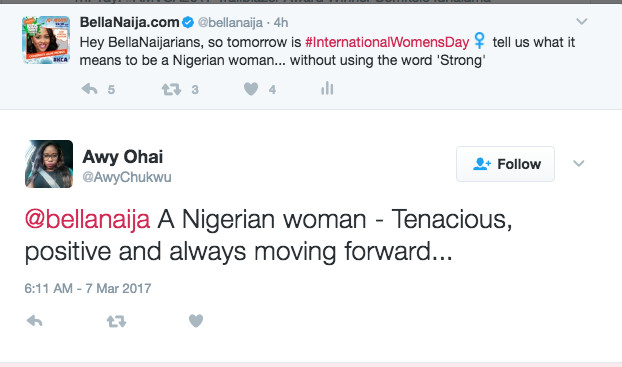This screenshot has height=367, width=622.
Task: Retweet Awy Ohai's tweet
Action: (117, 321)
